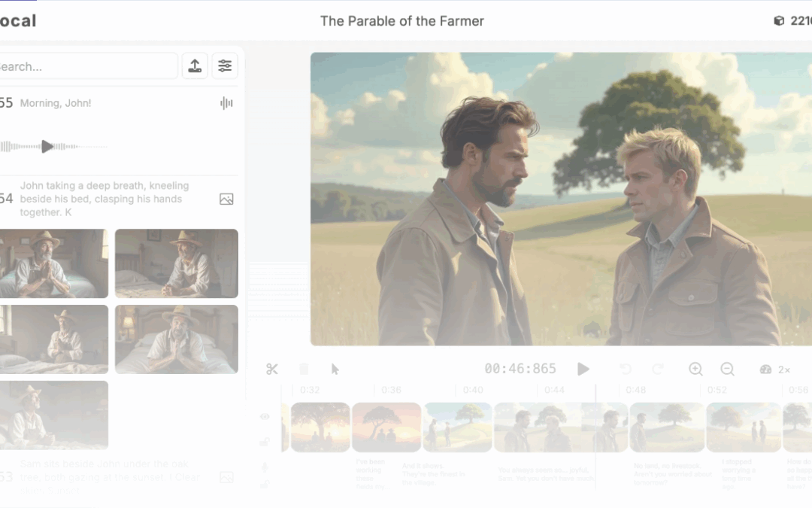This screenshot has height=508, width=812.
Task: Toggle the lock icon below the eye icon
Action: tap(265, 442)
